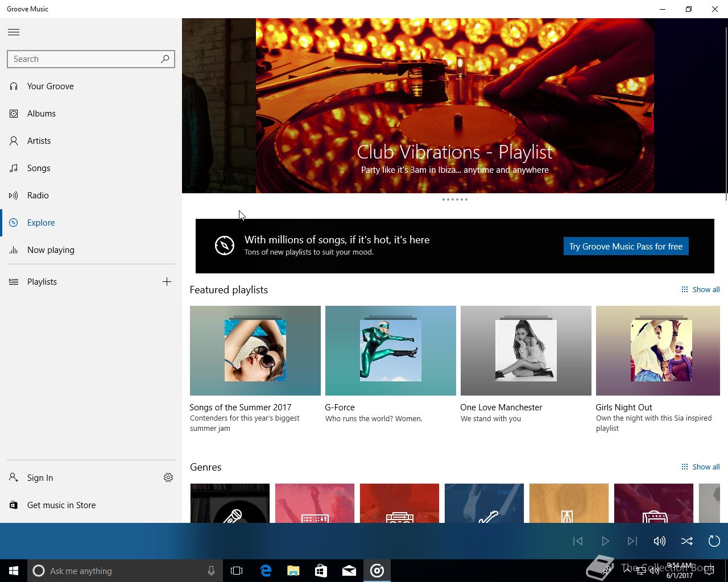The image size is (728, 582).
Task: Click the person icon beside Artists
Action: coord(14,141)
